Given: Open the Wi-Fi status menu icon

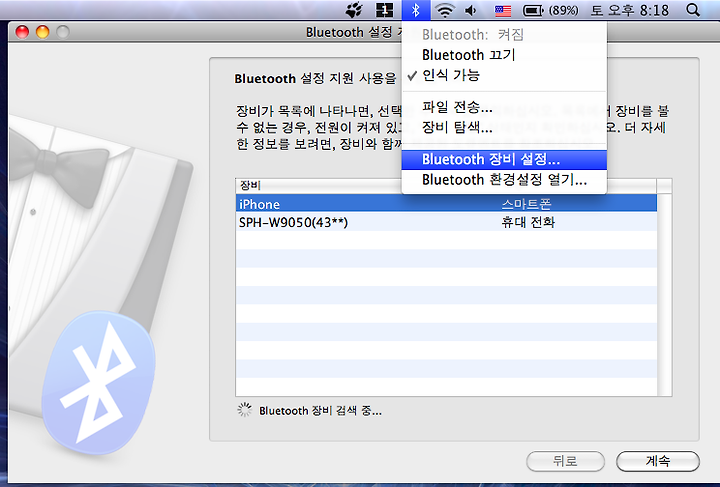Looking at the screenshot, I should (x=444, y=10).
